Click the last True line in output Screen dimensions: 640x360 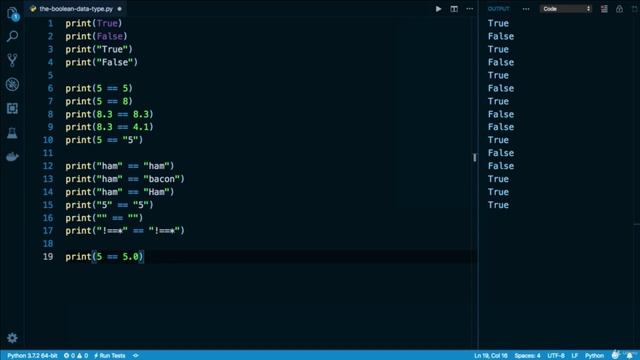(498, 205)
